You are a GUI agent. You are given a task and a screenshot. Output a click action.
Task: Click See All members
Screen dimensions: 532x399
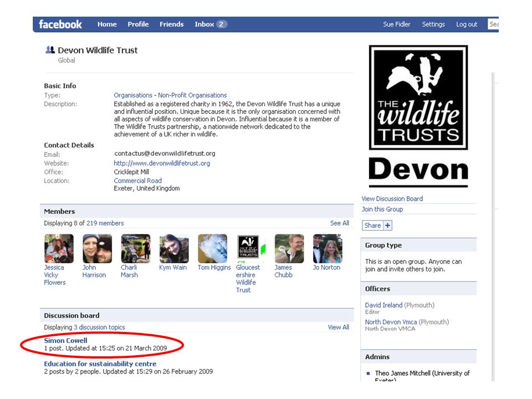(x=339, y=223)
